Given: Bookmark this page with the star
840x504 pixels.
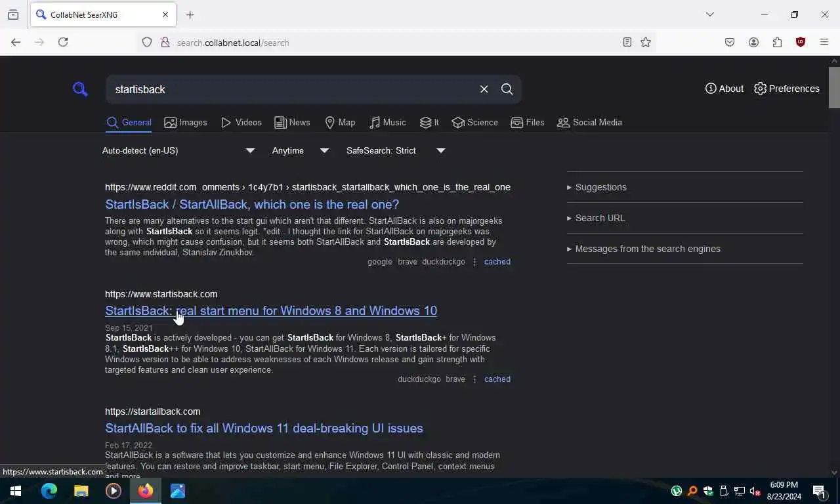Looking at the screenshot, I should point(646,42).
